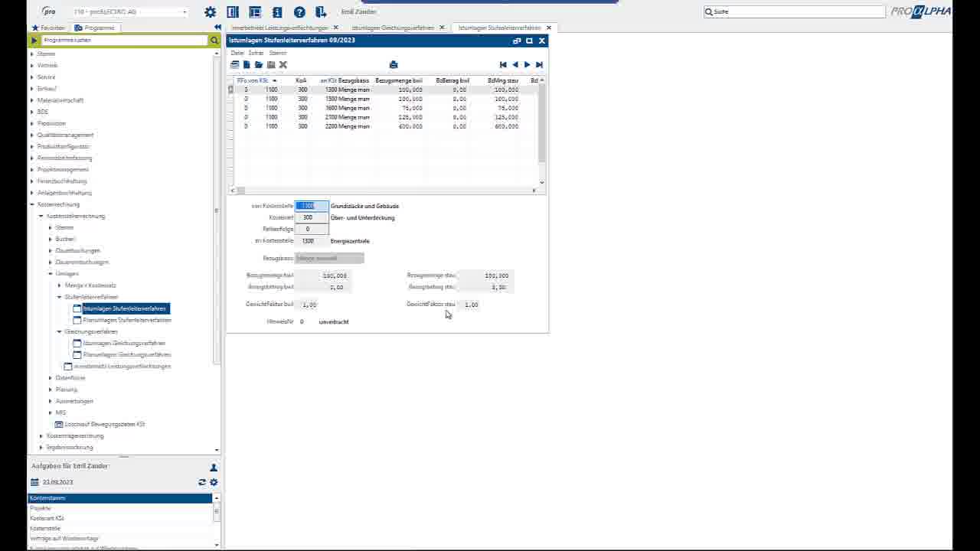Collapse the Stufenleiterverfahren tree node
980x551 pixels.
60,297
